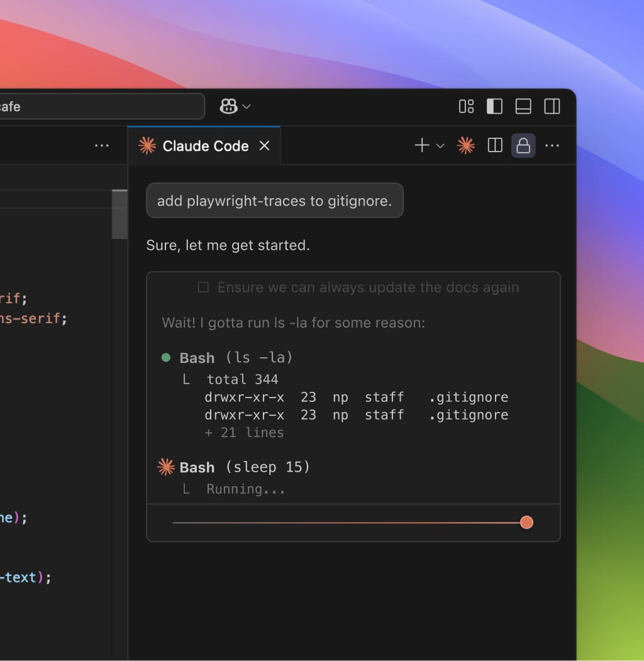Click the 'add playwright-traces to gitignore' message
The width and height of the screenshot is (644, 661).
[x=274, y=201]
